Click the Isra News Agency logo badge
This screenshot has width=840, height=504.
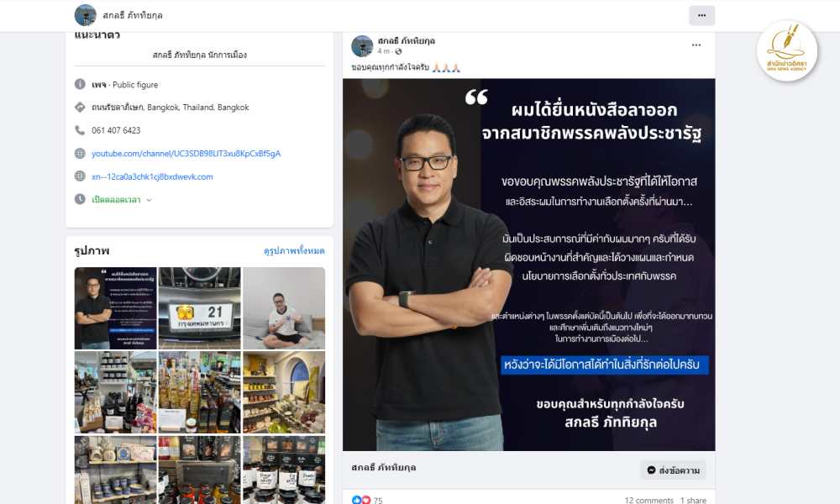(x=786, y=51)
